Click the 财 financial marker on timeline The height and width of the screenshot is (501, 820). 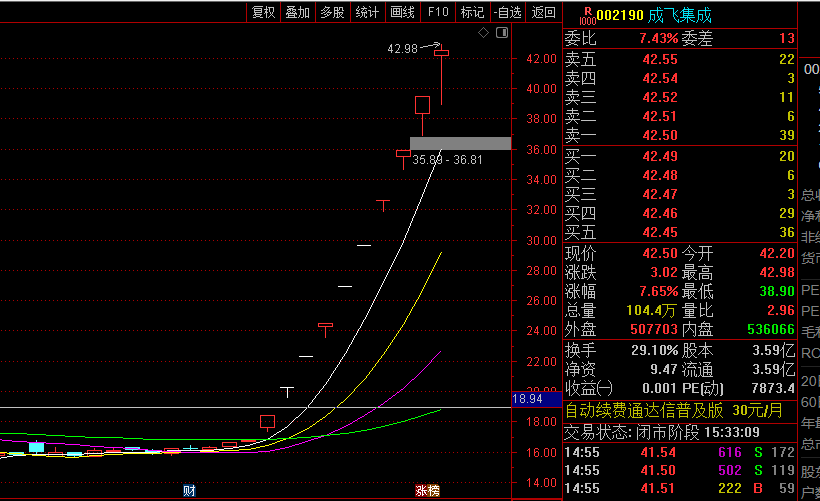pyautogui.click(x=189, y=491)
